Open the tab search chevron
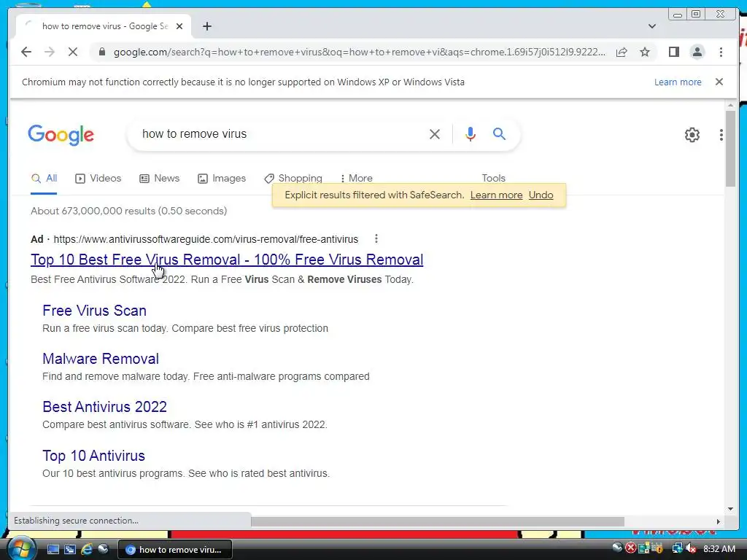The height and width of the screenshot is (560, 747). 651,26
